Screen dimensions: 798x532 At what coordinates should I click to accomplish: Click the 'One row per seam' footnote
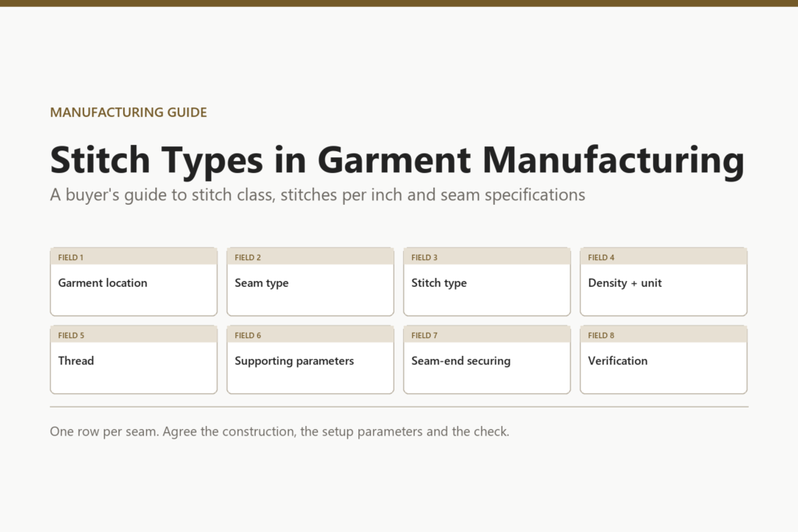280,432
